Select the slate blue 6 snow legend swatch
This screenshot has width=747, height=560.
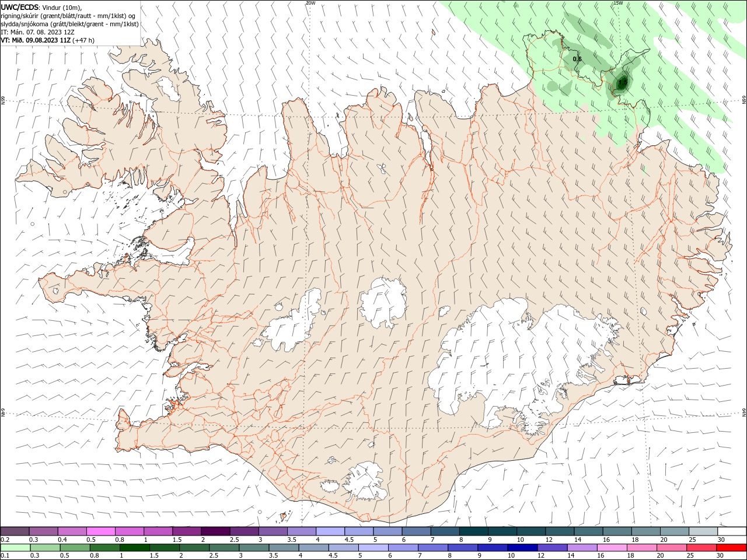pos(416,531)
